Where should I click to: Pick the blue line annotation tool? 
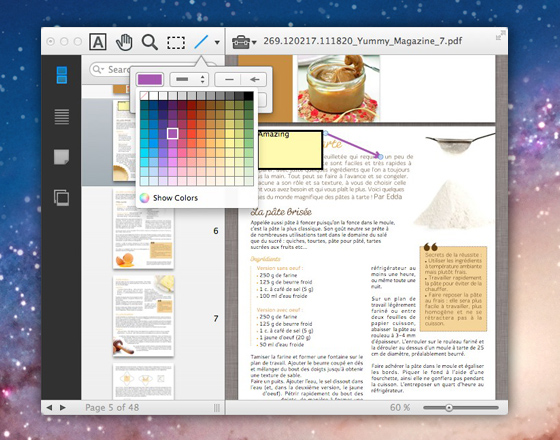tap(201, 42)
